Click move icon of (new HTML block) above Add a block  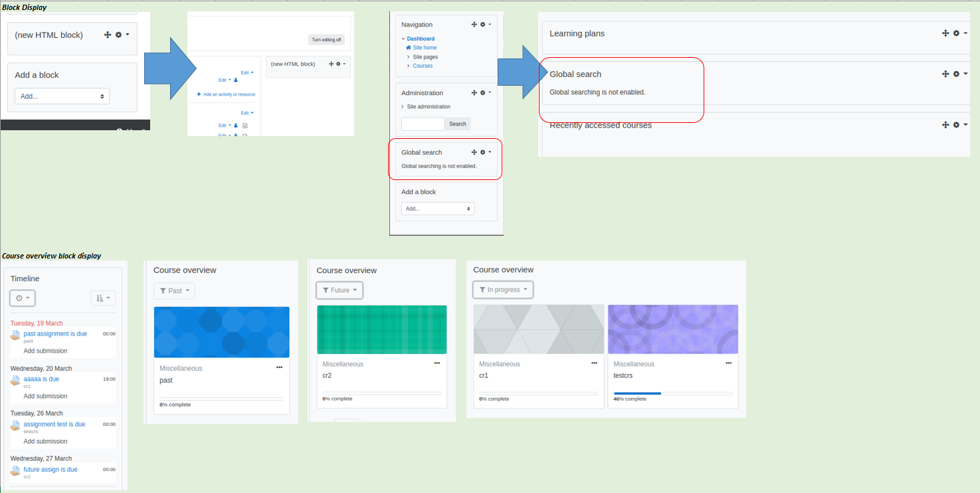[x=108, y=35]
